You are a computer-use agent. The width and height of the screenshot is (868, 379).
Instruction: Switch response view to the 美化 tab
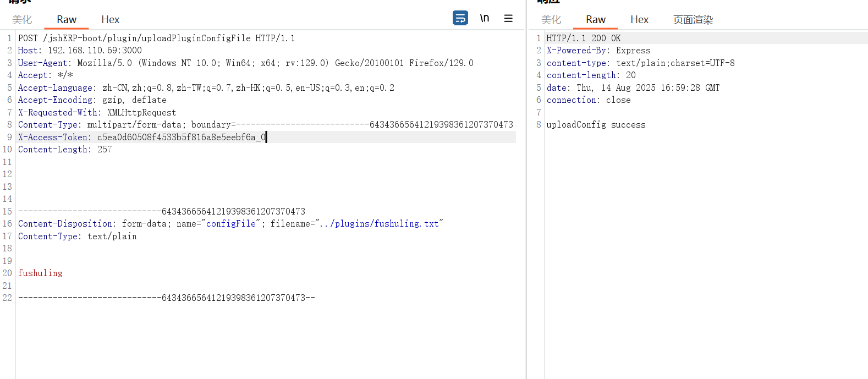[551, 20]
